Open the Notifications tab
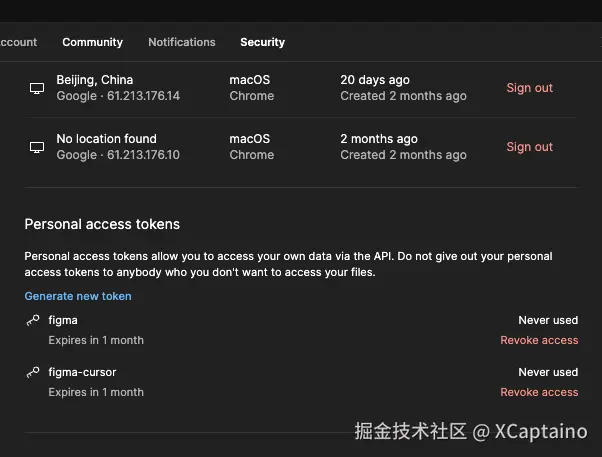 [x=181, y=42]
